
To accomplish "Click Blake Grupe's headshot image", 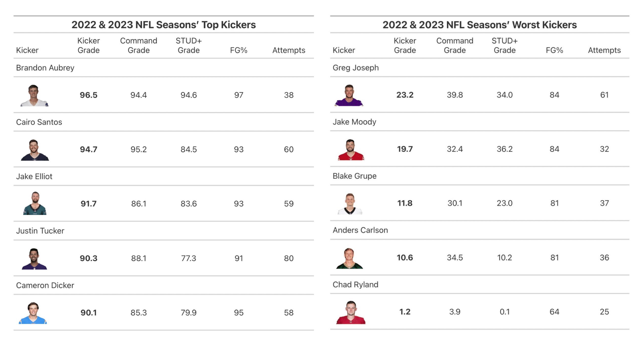I will coord(350,204).
